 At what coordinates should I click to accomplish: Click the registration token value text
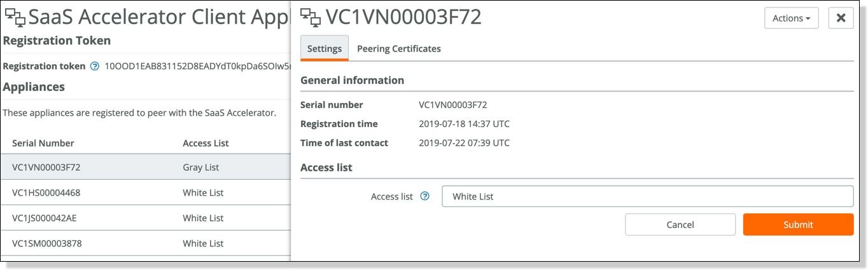197,65
